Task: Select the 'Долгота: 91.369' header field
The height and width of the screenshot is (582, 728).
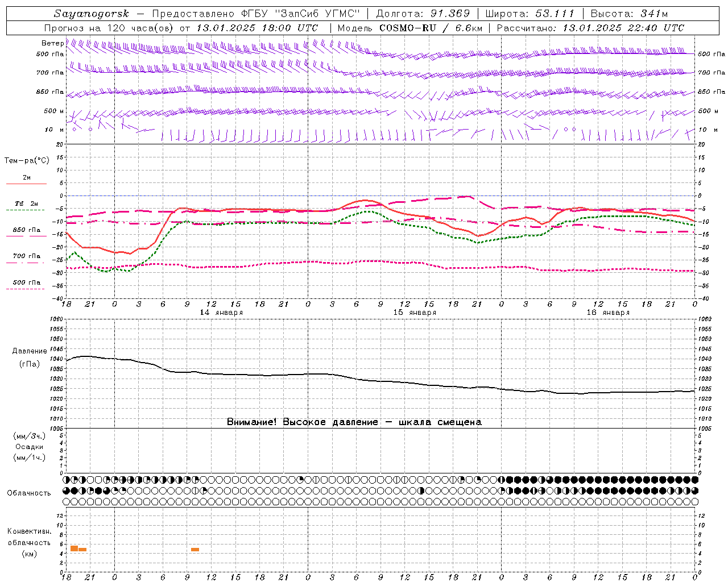Action: (x=423, y=14)
